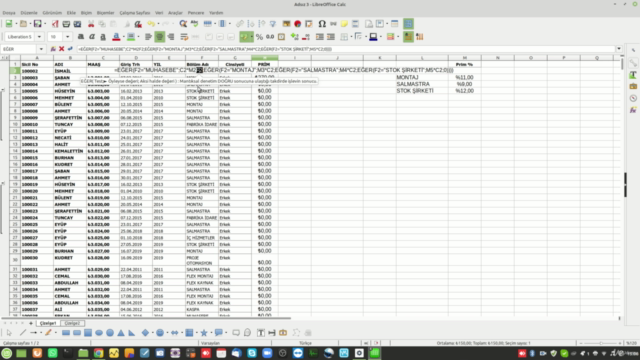Select the Isosceles Triangle shape tool
This screenshot has width=640, height=360.
pyautogui.click(x=121, y=333)
